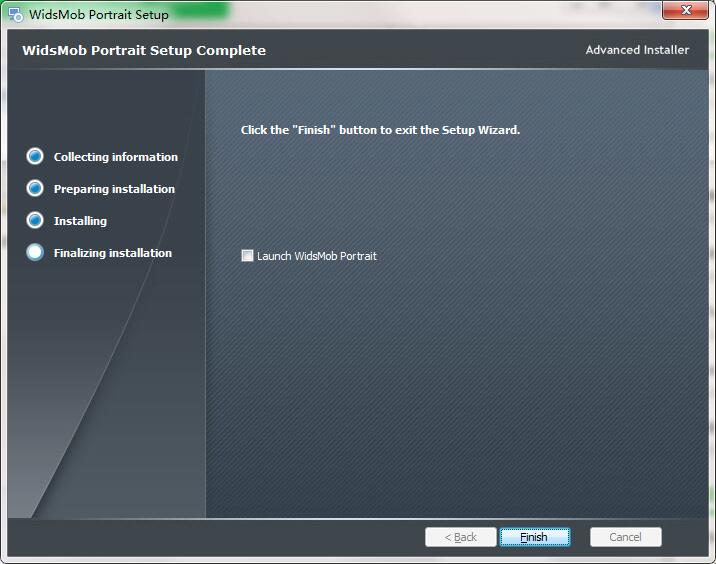The width and height of the screenshot is (716, 564).
Task: Click the Finish button
Action: pyautogui.click(x=535, y=537)
